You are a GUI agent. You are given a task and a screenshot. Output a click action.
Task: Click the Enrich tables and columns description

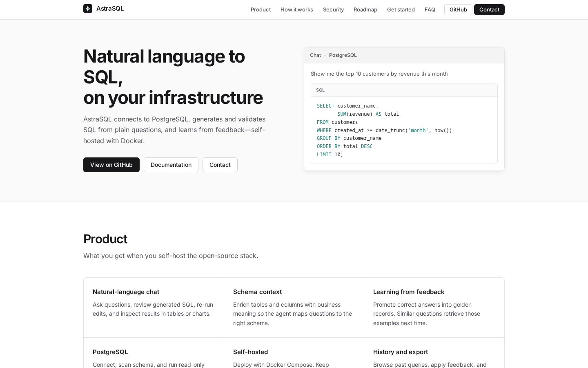tap(292, 314)
